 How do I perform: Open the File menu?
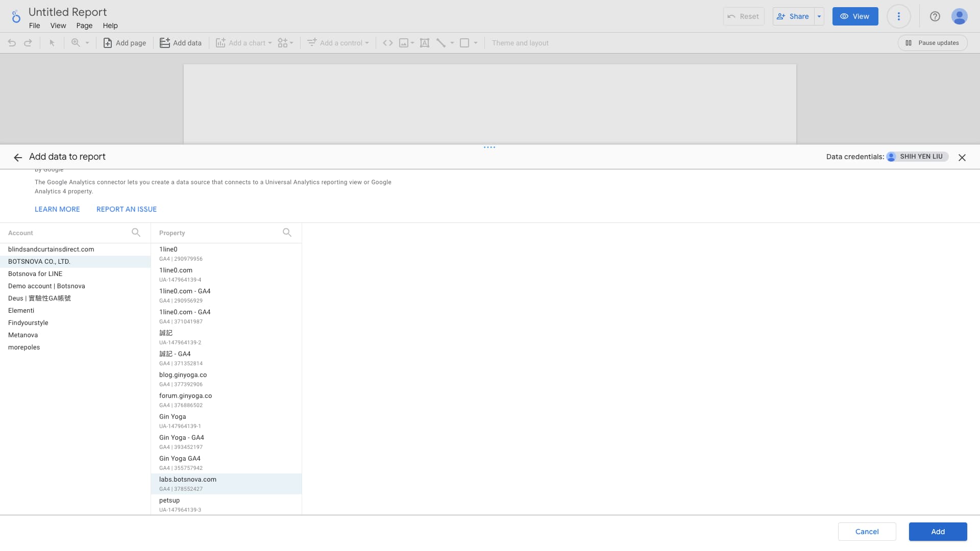[x=35, y=26]
